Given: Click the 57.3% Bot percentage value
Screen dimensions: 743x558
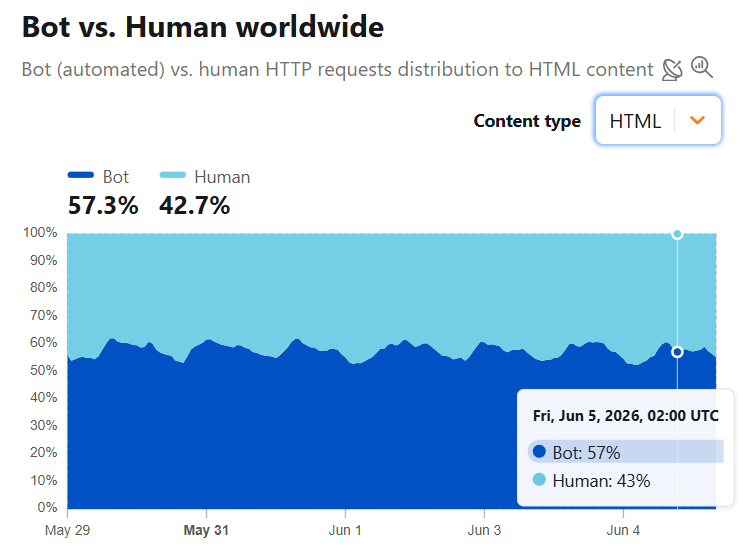Looking at the screenshot, I should [x=103, y=206].
